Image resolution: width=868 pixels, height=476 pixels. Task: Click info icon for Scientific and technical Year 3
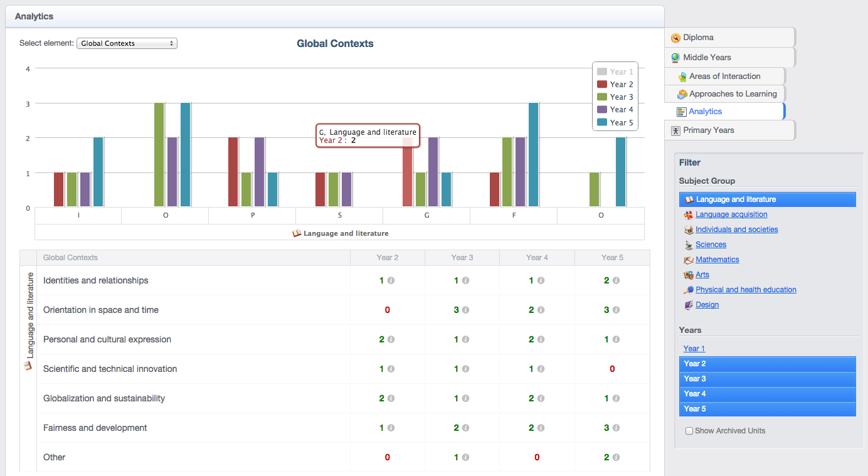point(465,369)
